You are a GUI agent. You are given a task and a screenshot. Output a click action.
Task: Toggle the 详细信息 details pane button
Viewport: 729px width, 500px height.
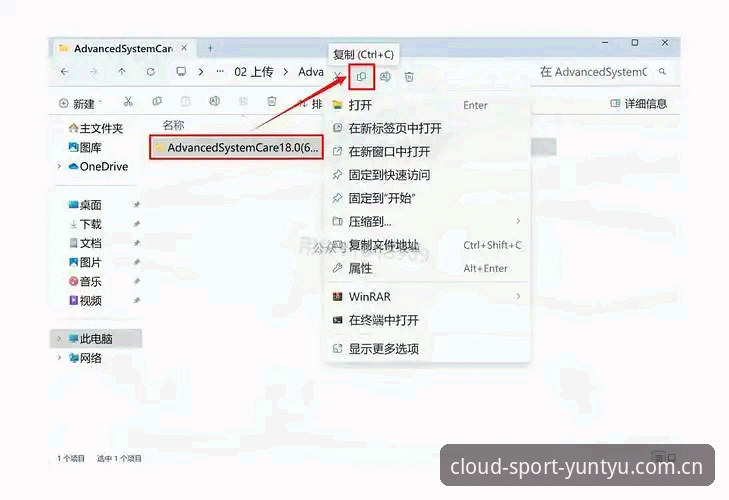pos(638,104)
